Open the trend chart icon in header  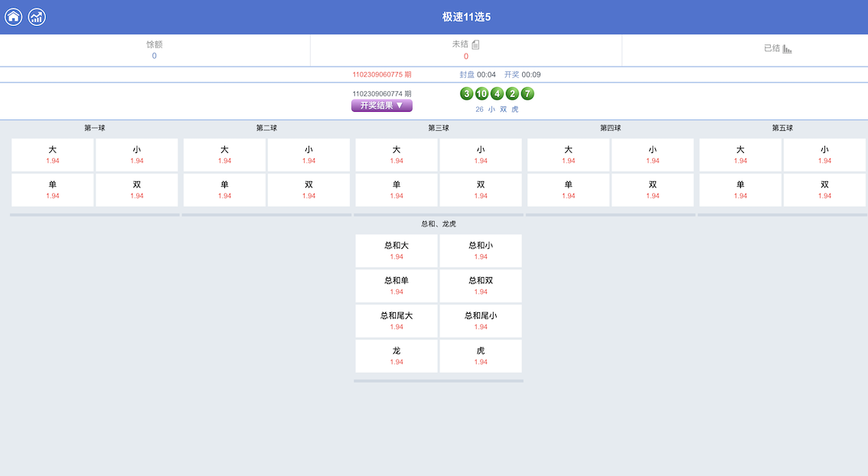tap(37, 17)
